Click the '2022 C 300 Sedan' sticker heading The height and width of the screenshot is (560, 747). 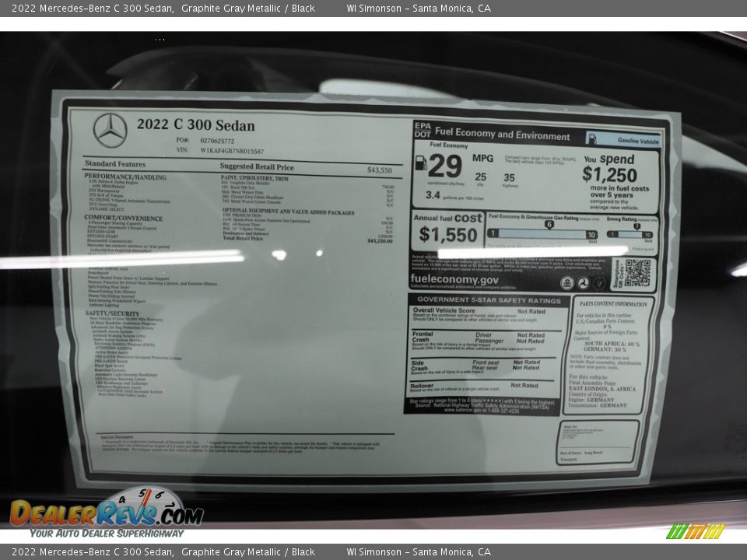tap(196, 124)
